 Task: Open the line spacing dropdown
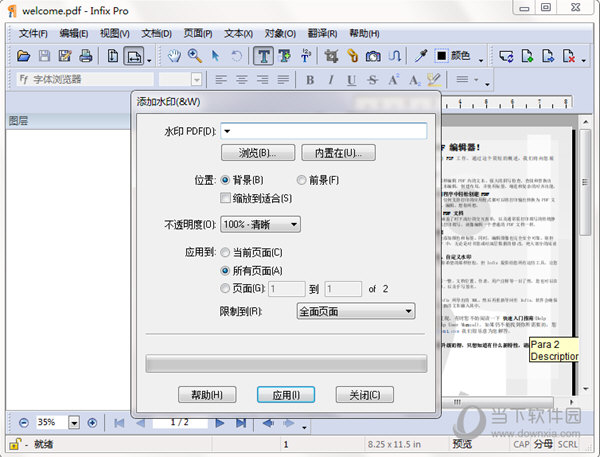pyautogui.click(x=476, y=80)
